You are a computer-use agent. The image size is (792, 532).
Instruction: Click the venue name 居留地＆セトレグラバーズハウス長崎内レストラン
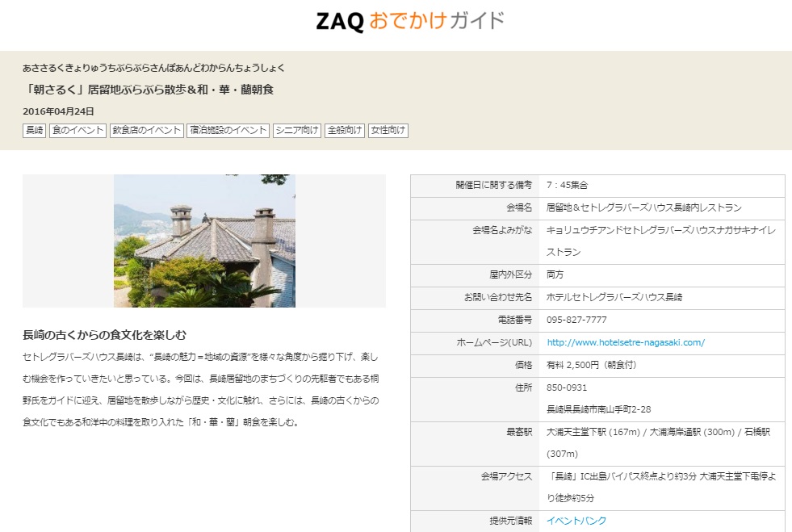click(643, 207)
